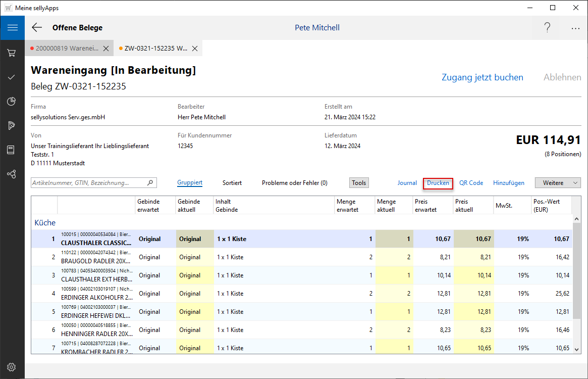Expand the Weitere dropdown
Image resolution: width=588 pixels, height=379 pixels.
(557, 183)
